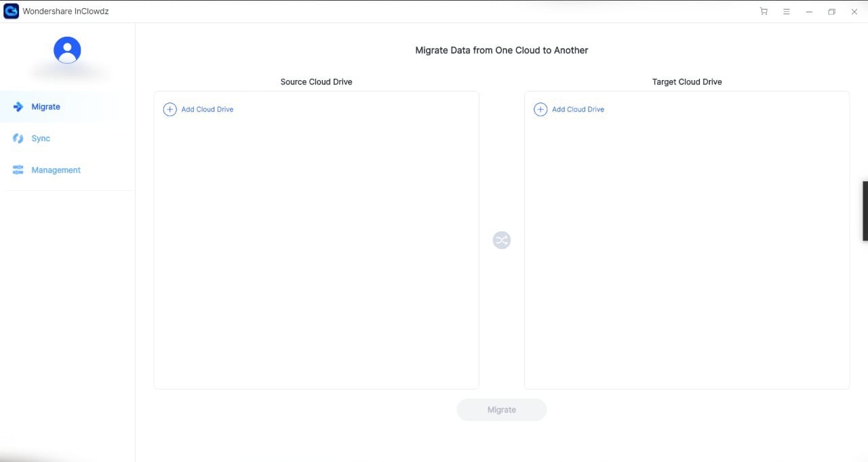The width and height of the screenshot is (868, 462).
Task: Click Add Cloud Drive text for source
Action: point(207,109)
